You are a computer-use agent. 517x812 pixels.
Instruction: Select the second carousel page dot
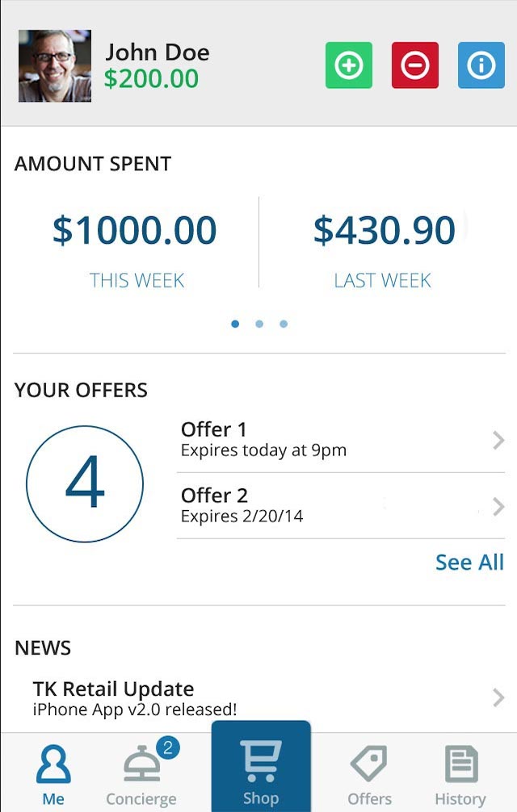pos(259,324)
